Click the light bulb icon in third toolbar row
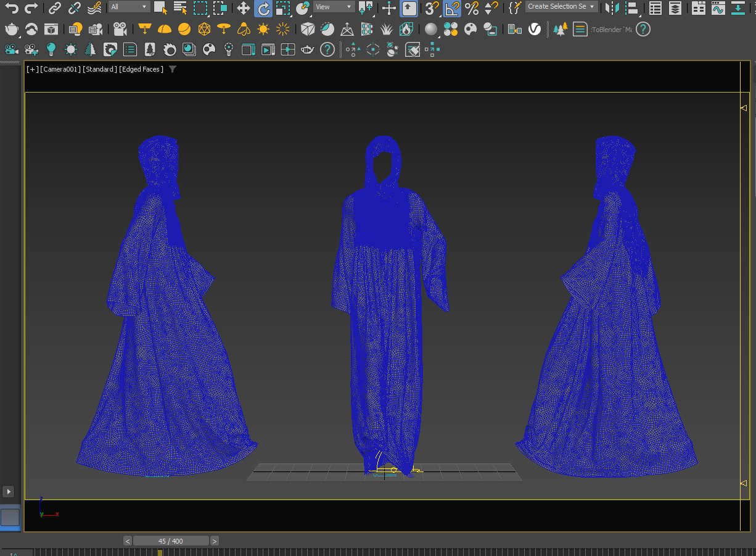Image resolution: width=756 pixels, height=556 pixels. [51, 49]
